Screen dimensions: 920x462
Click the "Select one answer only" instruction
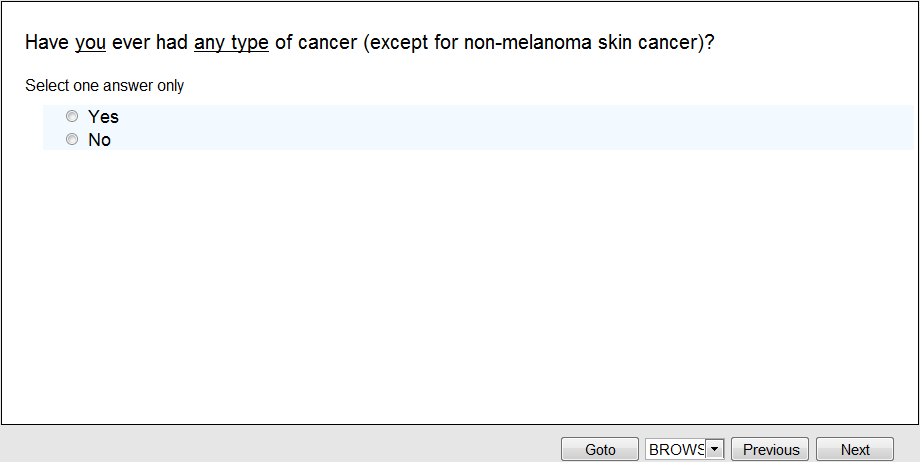point(105,86)
